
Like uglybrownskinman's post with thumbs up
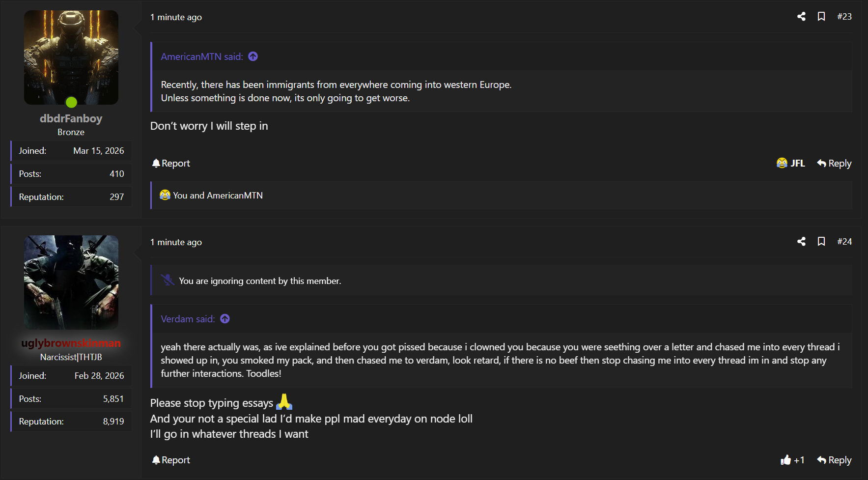tap(786, 460)
